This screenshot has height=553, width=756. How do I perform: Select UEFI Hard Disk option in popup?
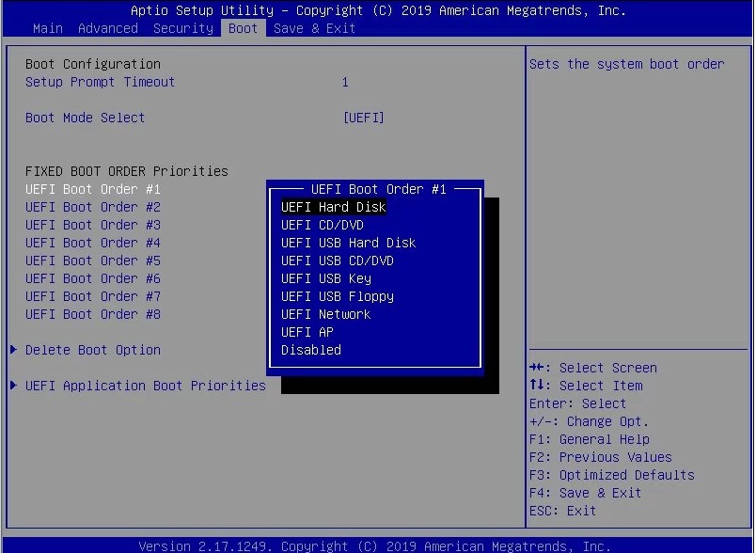point(333,207)
